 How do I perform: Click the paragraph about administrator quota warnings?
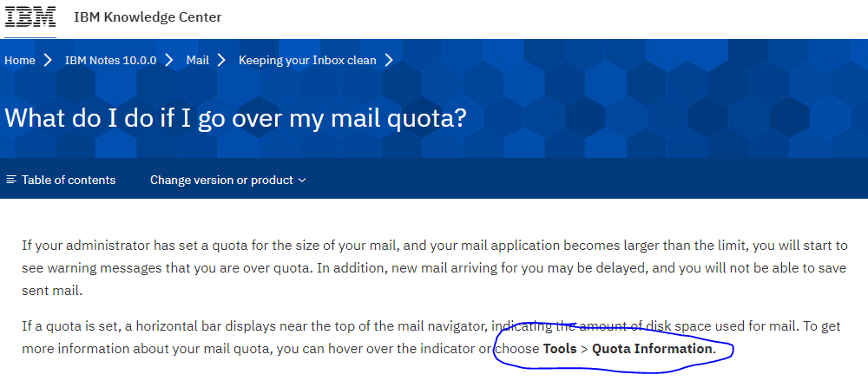click(434, 267)
